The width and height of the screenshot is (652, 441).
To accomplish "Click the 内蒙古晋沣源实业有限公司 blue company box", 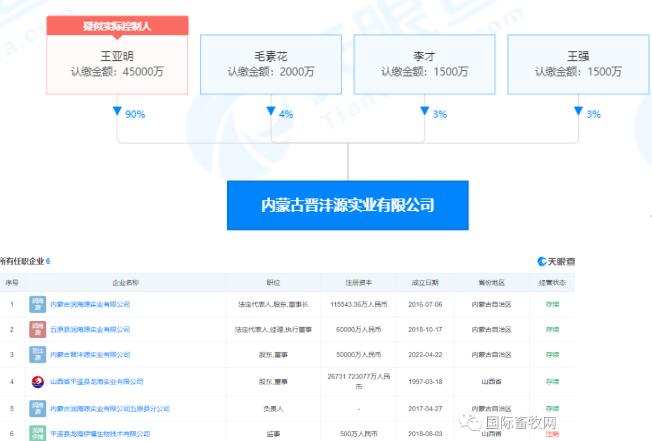I will [x=347, y=205].
